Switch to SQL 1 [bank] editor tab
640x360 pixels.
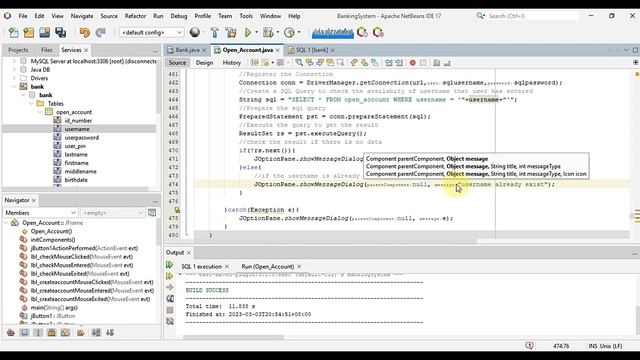pyautogui.click(x=312, y=50)
